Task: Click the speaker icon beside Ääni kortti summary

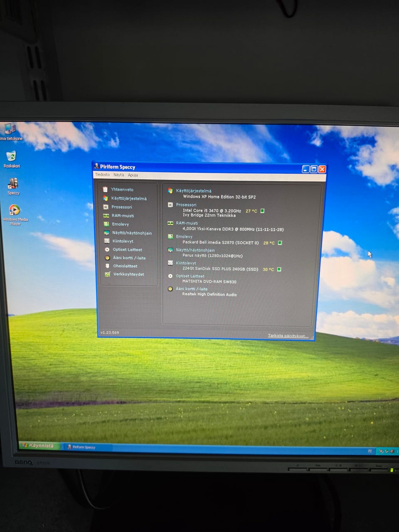Action: pos(170,289)
